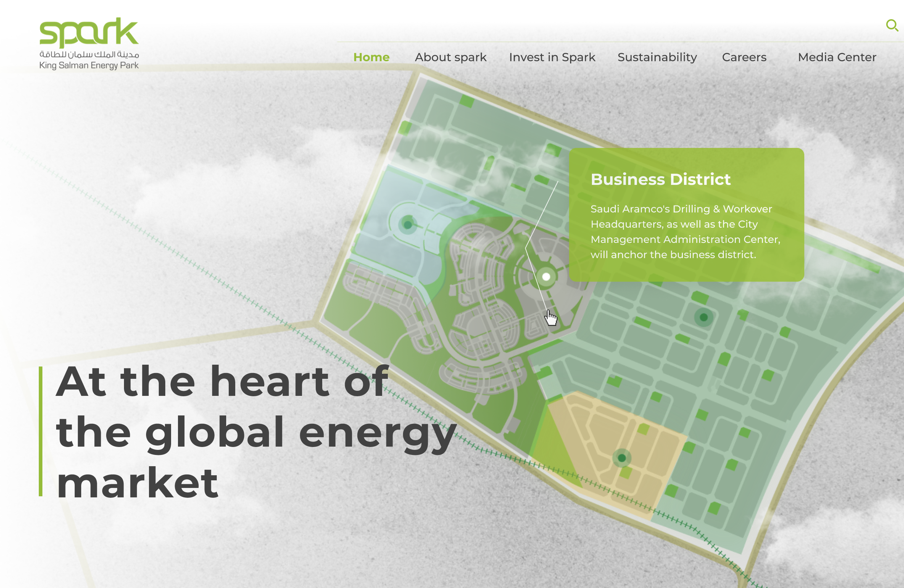This screenshot has width=904, height=588.
Task: Click the green accent bar beside the headline
Action: (x=41, y=431)
